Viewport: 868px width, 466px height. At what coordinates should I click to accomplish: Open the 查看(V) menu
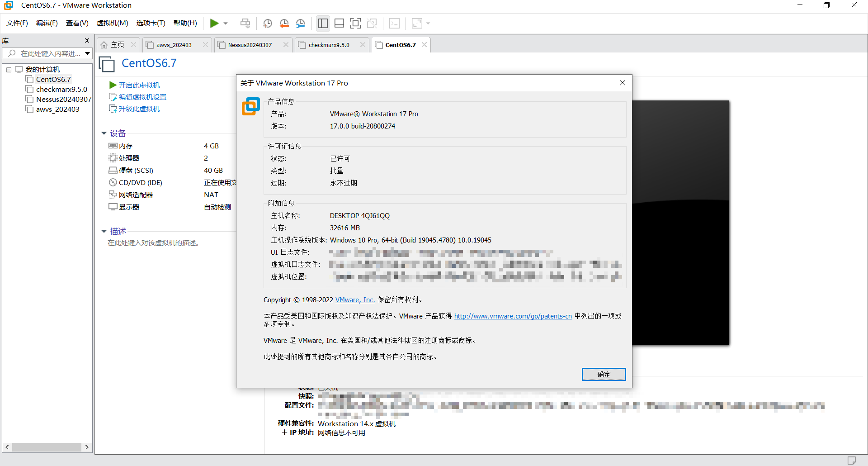coord(77,23)
